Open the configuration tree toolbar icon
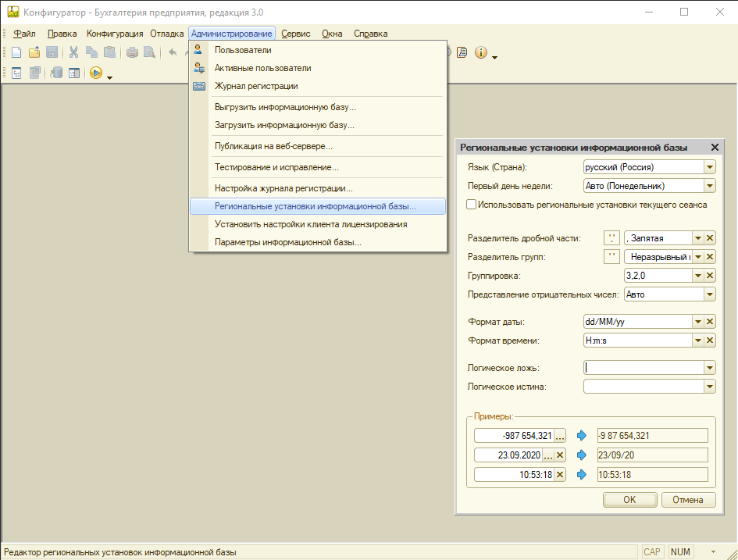 tap(16, 73)
